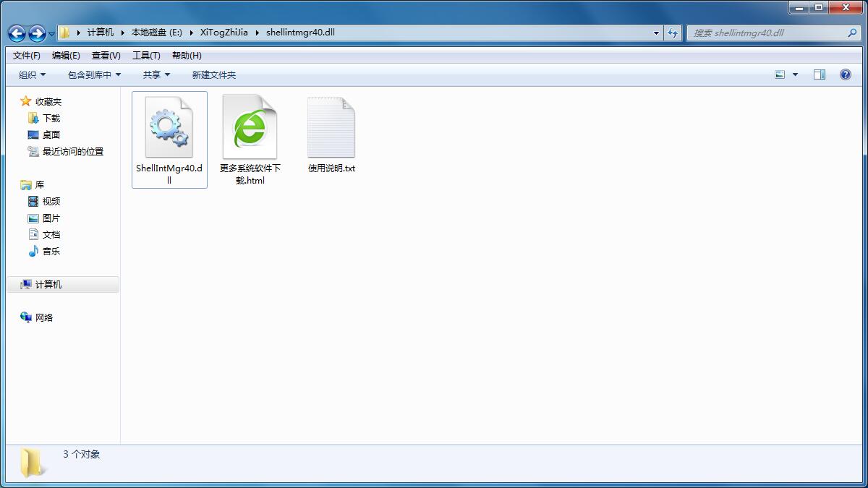Click inside the search box

[767, 33]
